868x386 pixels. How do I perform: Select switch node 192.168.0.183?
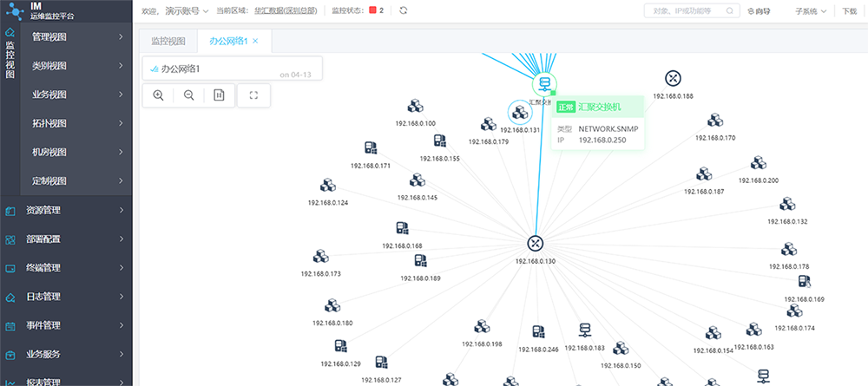[584, 330]
